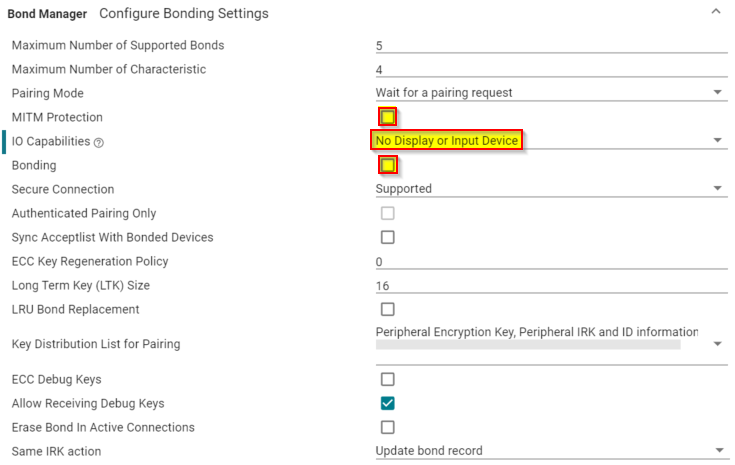735x465 pixels.
Task: Uncheck Allow Receiving Debug Keys
Action: coord(388,403)
